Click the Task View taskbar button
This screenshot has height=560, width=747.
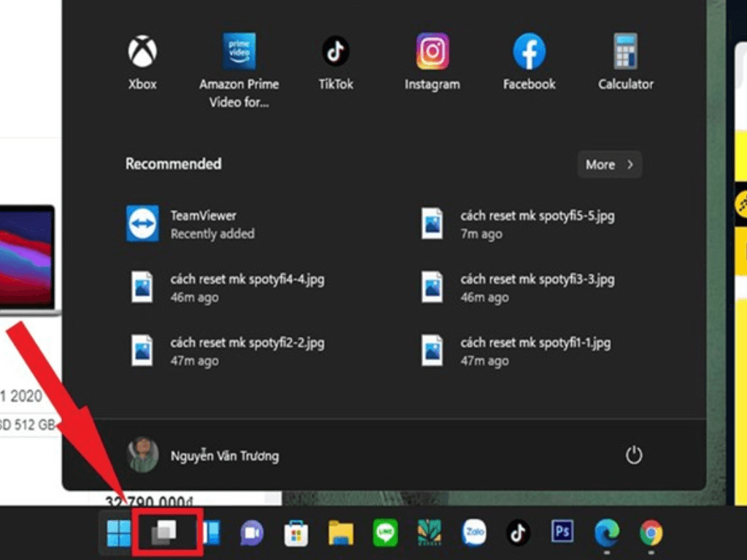click(x=164, y=534)
